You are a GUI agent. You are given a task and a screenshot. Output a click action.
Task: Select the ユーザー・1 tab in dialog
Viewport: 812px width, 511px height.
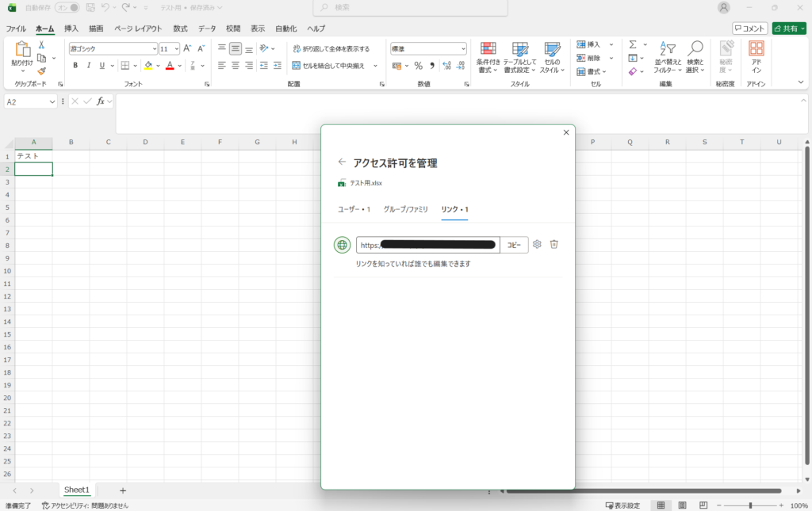(354, 209)
